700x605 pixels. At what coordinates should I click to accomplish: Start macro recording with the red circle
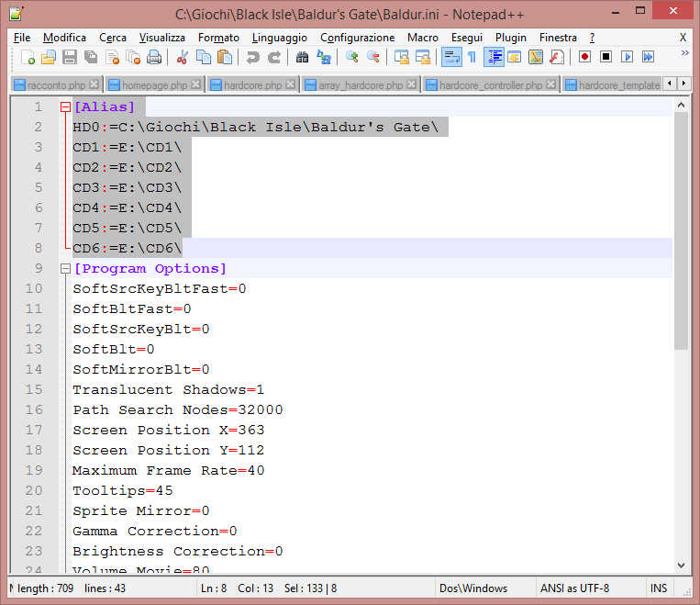point(584,57)
